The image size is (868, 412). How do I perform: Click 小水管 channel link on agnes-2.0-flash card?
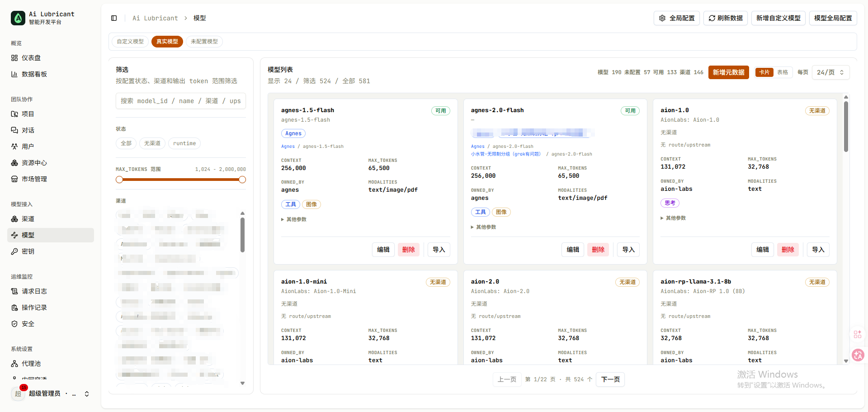coord(505,154)
